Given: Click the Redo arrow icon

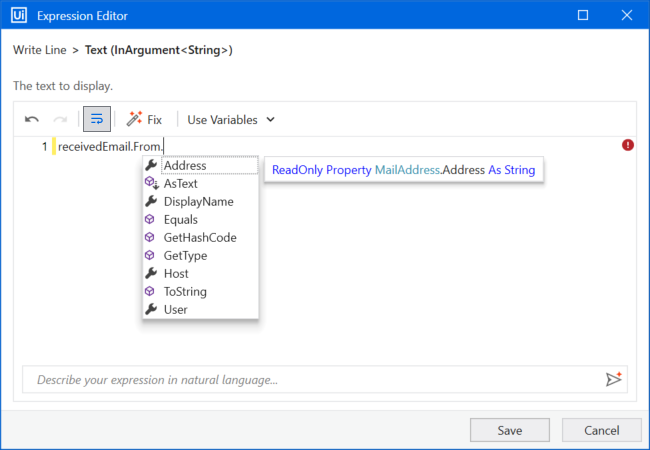Looking at the screenshot, I should (x=60, y=119).
